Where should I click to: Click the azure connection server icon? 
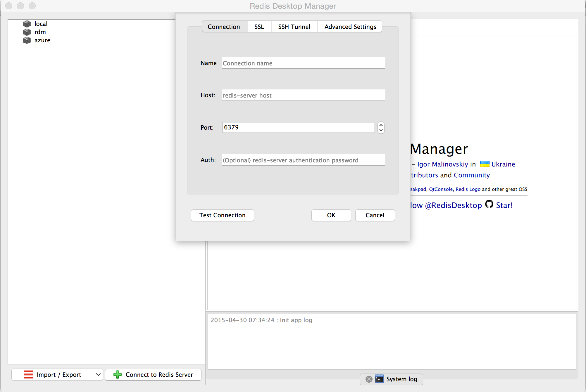27,40
